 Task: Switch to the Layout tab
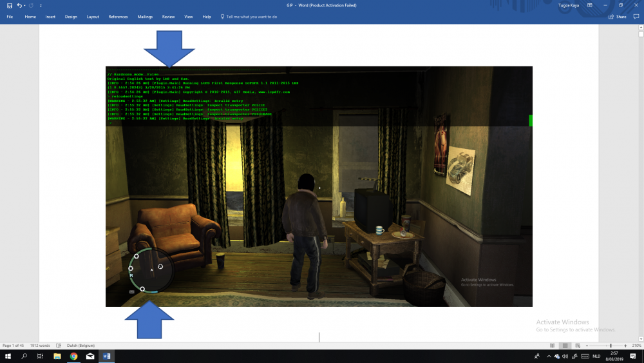[92, 17]
